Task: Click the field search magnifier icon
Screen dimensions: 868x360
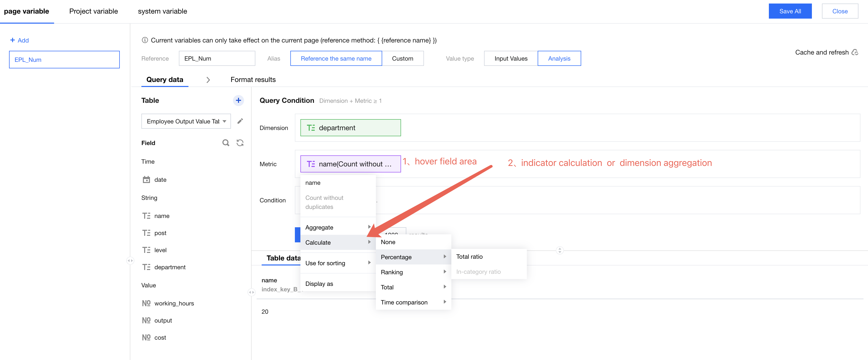Action: pos(225,143)
